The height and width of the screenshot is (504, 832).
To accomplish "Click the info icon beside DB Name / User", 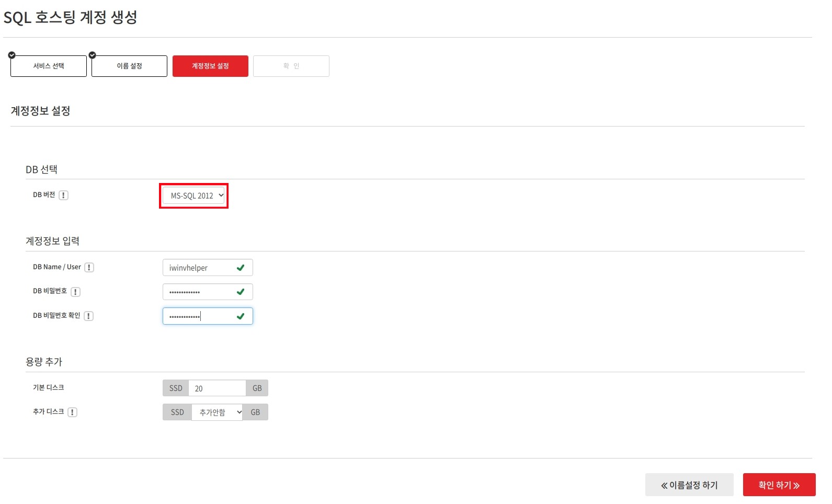I will 89,267.
